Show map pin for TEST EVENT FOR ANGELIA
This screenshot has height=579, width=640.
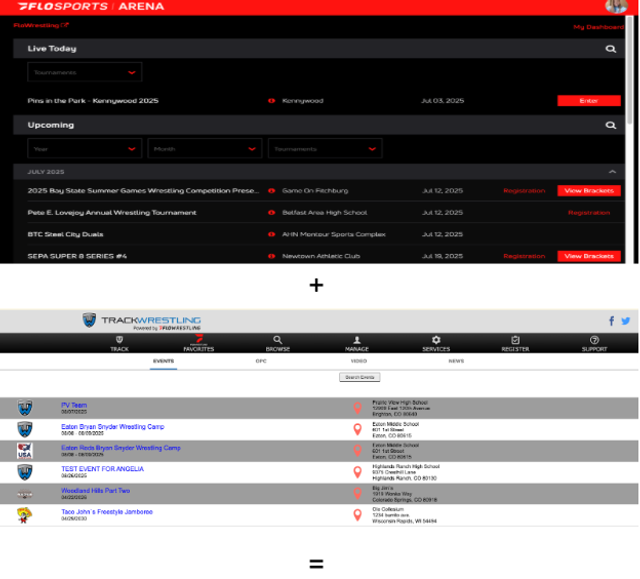coord(358,472)
